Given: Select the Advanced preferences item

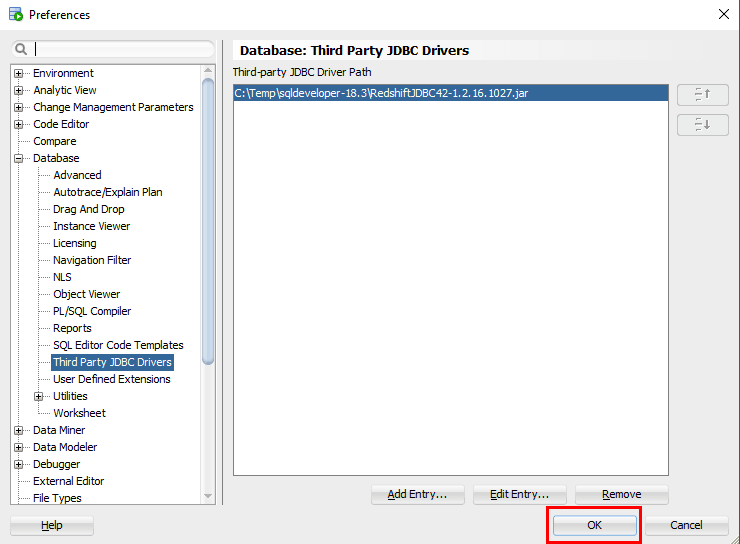Looking at the screenshot, I should [x=77, y=175].
